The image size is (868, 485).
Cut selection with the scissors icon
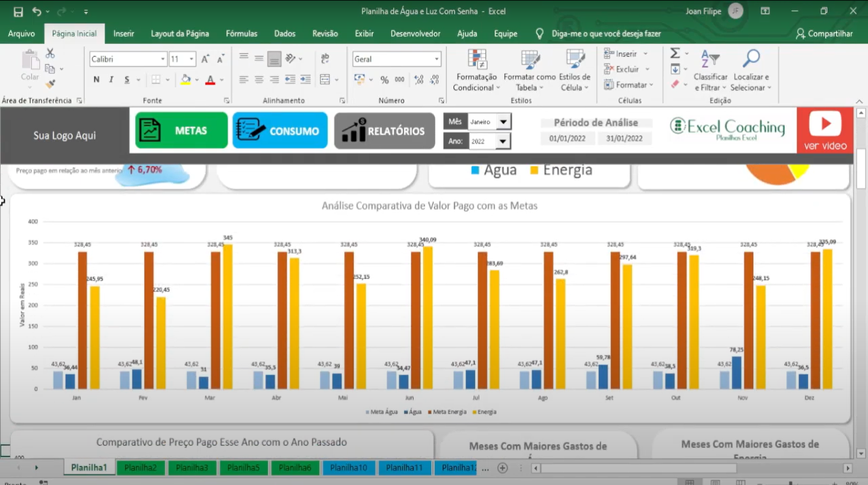[50, 54]
